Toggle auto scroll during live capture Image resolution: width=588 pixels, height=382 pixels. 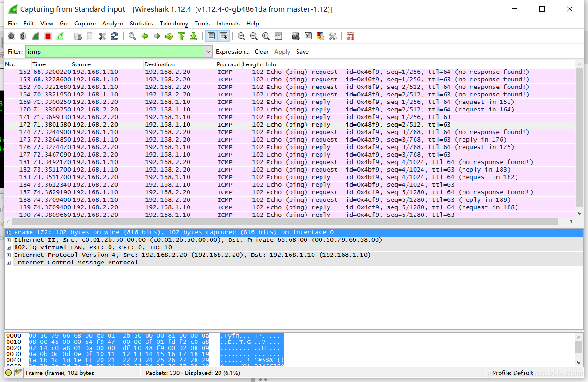pos(223,36)
